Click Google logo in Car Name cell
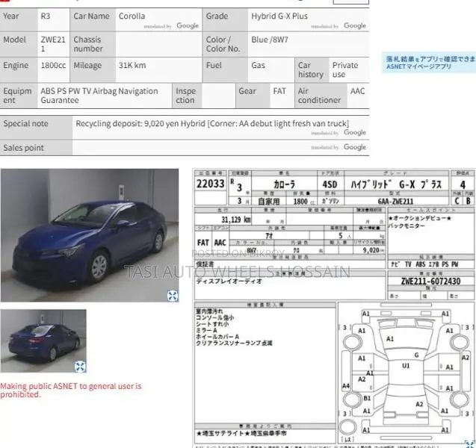The height and width of the screenshot is (448, 476). coord(188,26)
